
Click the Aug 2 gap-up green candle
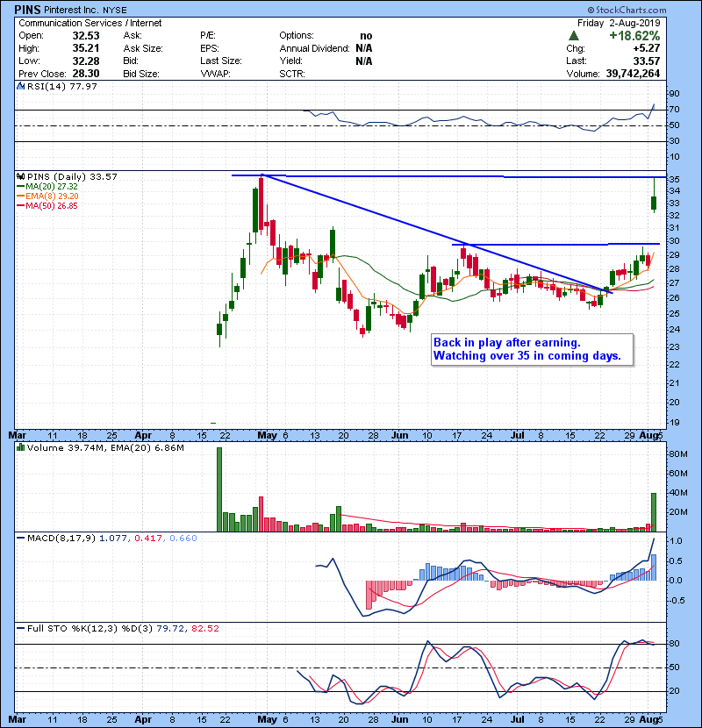(654, 203)
